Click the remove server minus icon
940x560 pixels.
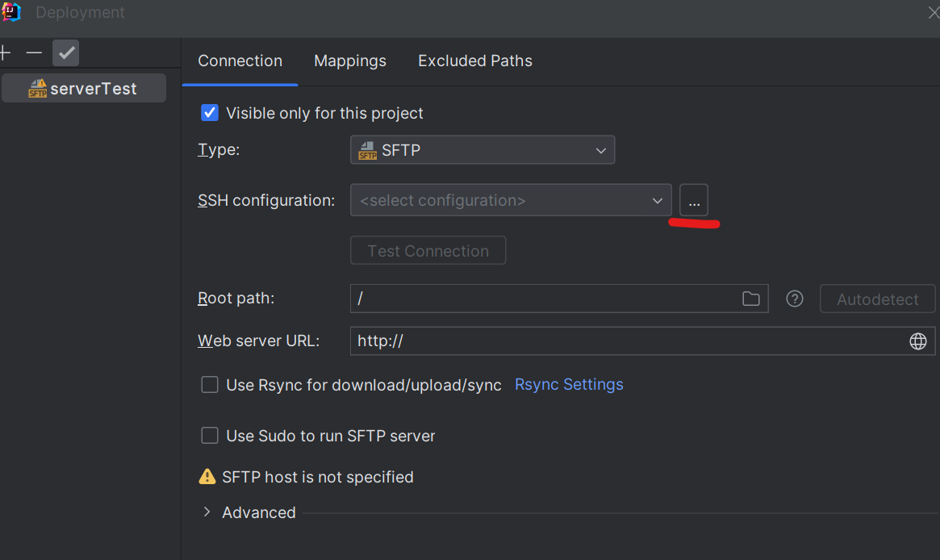coord(34,53)
